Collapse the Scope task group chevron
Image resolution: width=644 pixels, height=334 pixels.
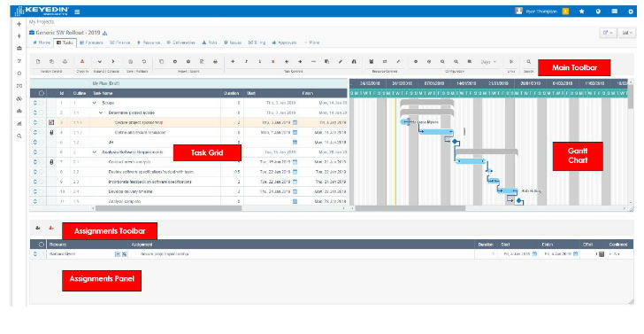pyautogui.click(x=95, y=103)
